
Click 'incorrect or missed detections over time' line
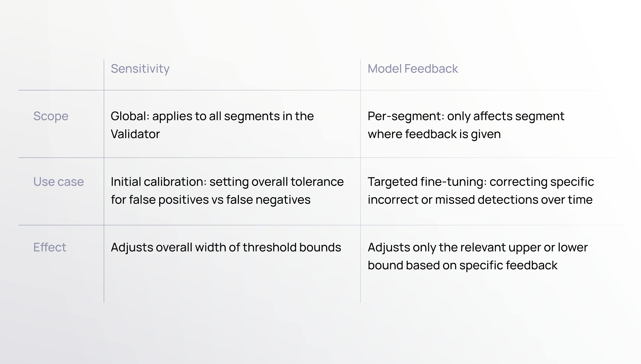[x=480, y=200]
